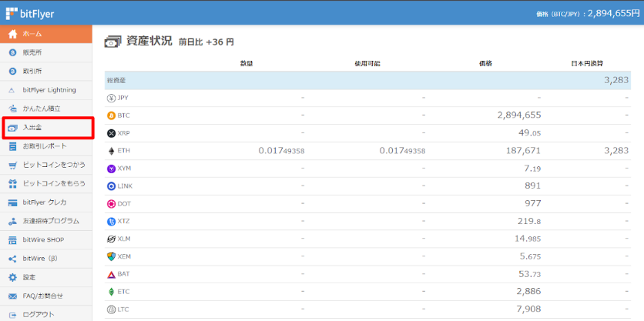Select 入出金 in sidebar
Screen dimensions: 644x321
pyautogui.click(x=48, y=128)
